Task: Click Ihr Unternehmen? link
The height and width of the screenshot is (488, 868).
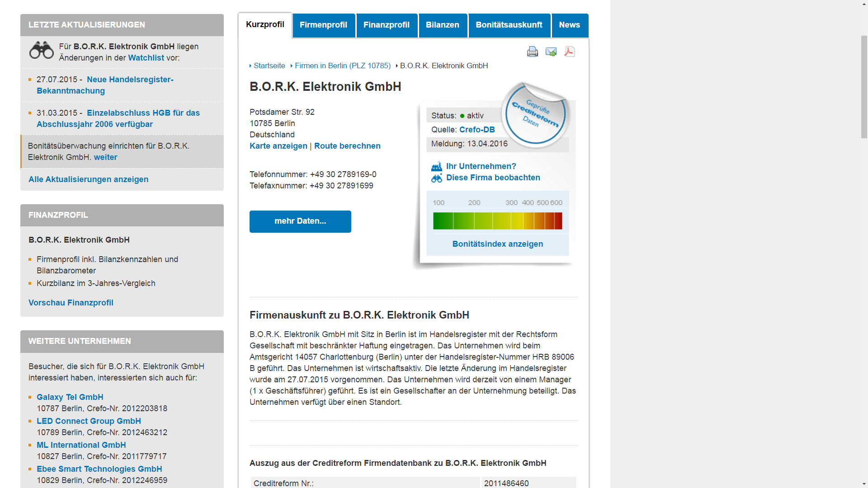Action: point(481,166)
